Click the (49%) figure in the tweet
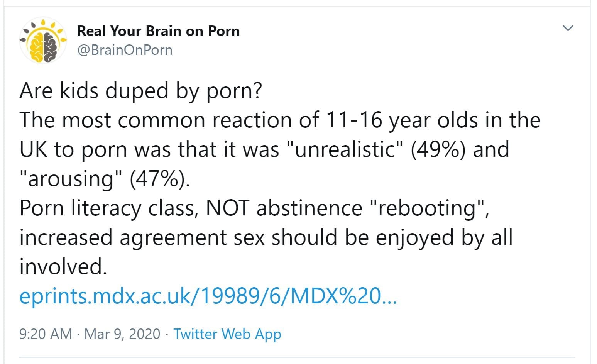This screenshot has height=364, width=597. 438,149
